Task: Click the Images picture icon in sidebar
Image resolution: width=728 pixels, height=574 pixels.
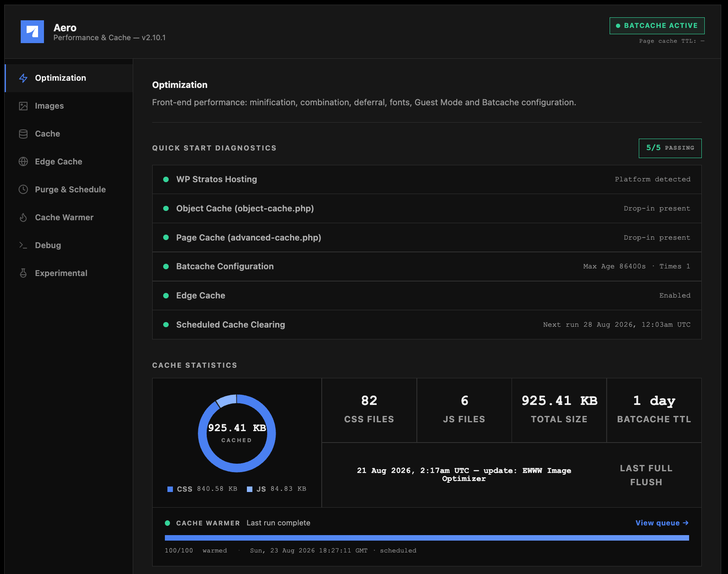Action: [23, 106]
